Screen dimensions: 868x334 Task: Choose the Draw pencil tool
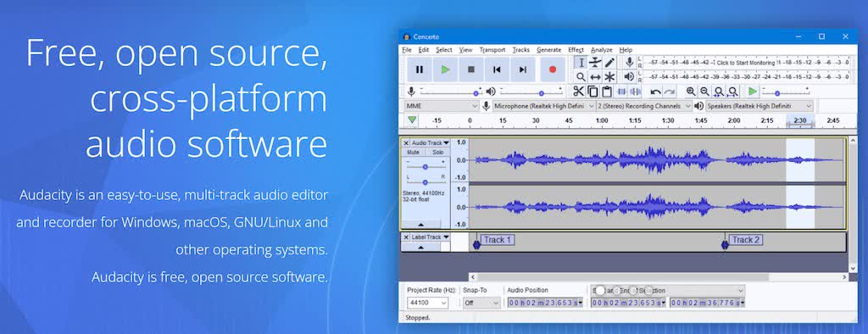pos(609,63)
